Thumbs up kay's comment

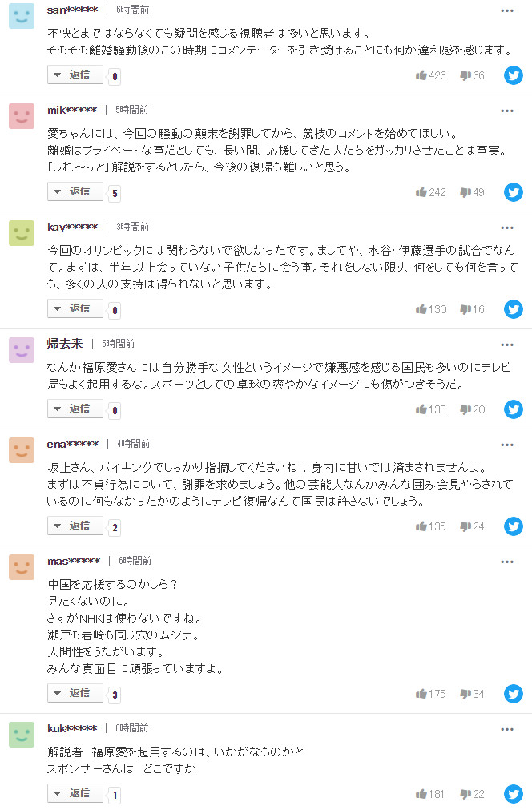pos(420,308)
